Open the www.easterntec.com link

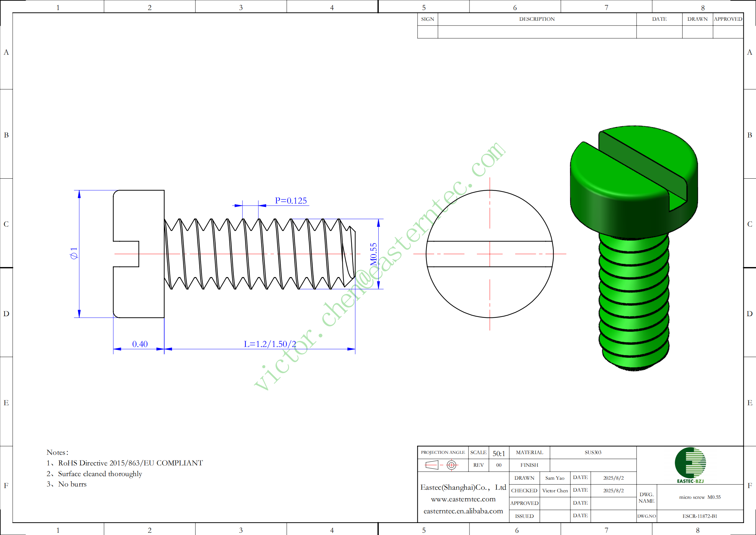463,499
